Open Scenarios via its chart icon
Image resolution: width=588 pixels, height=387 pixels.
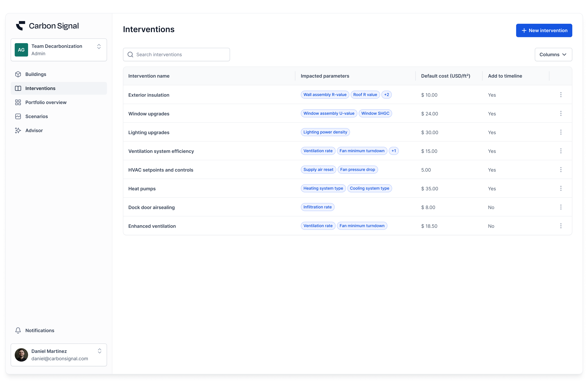(18, 116)
